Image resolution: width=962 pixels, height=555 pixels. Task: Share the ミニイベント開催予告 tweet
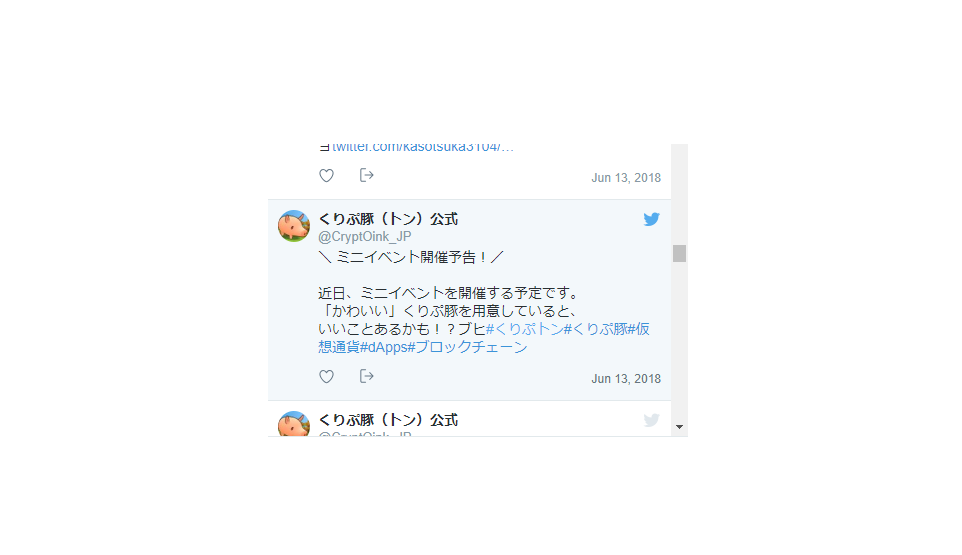(366, 376)
